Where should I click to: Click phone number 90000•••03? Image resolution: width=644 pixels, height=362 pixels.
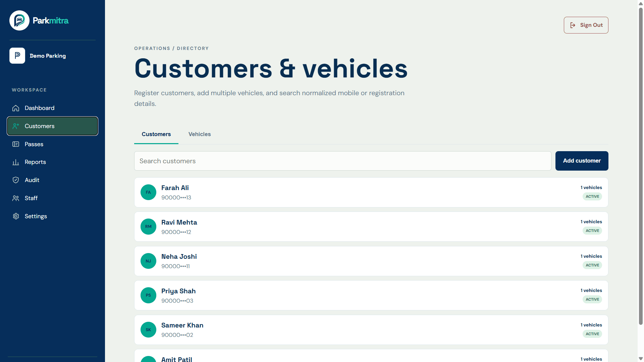coord(177,301)
